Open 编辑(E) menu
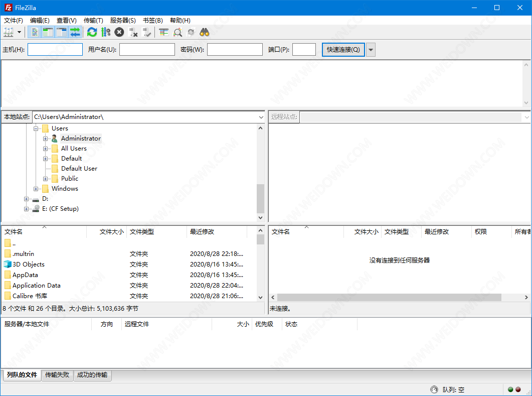532x396 pixels. coord(40,21)
